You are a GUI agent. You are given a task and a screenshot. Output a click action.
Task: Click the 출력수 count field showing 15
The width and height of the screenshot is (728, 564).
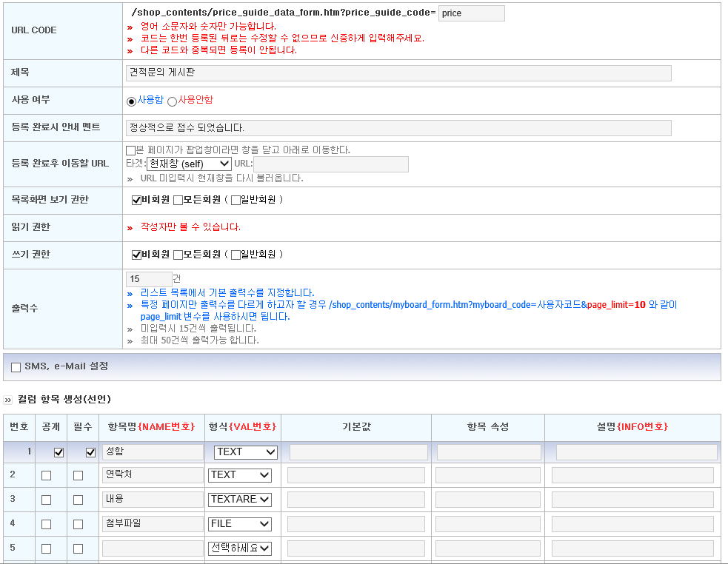click(149, 279)
